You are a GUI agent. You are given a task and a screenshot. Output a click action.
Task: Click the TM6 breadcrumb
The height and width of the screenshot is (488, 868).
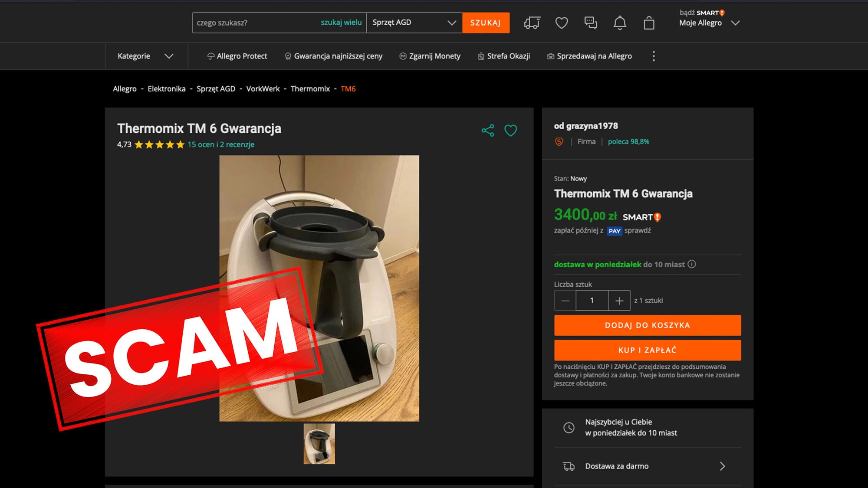[x=348, y=88]
